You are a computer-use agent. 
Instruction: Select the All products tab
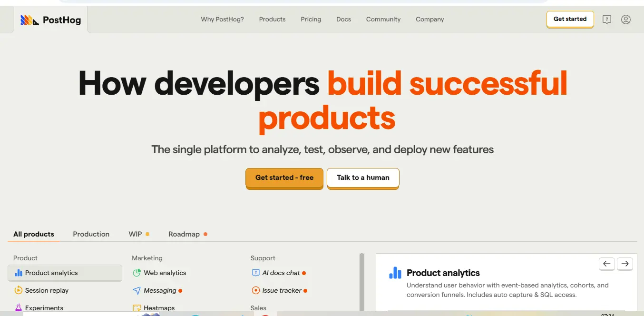(x=34, y=234)
